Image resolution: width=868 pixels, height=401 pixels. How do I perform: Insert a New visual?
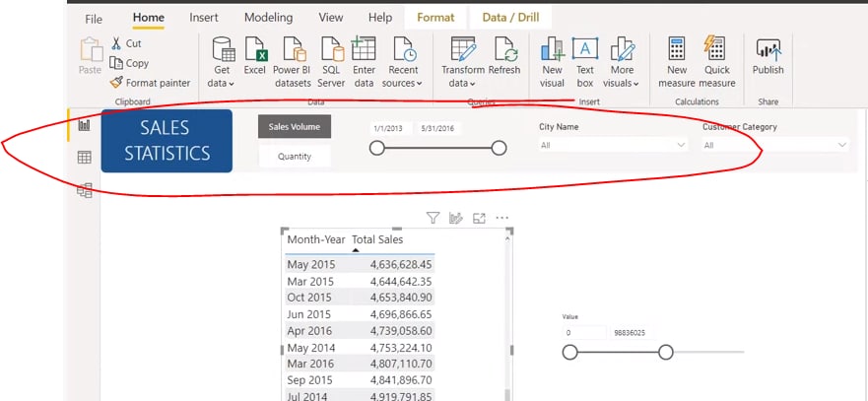point(552,62)
